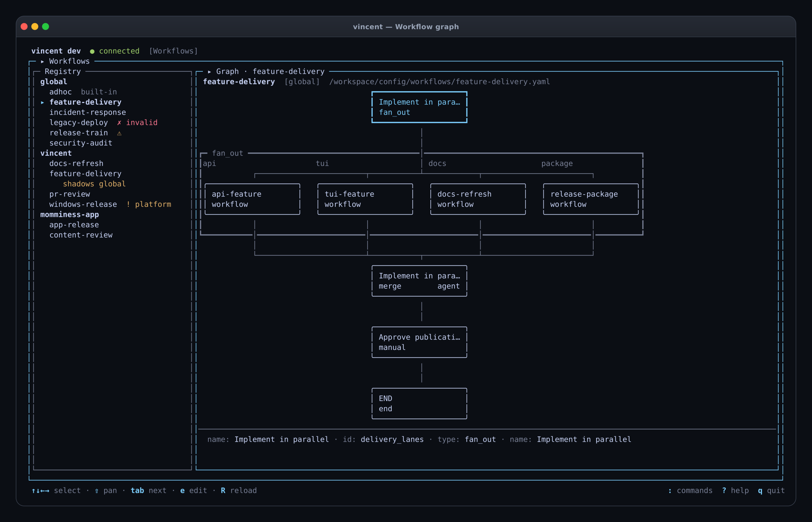The width and height of the screenshot is (812, 522).
Task: Select the release-package workflow node
Action: coord(591,199)
